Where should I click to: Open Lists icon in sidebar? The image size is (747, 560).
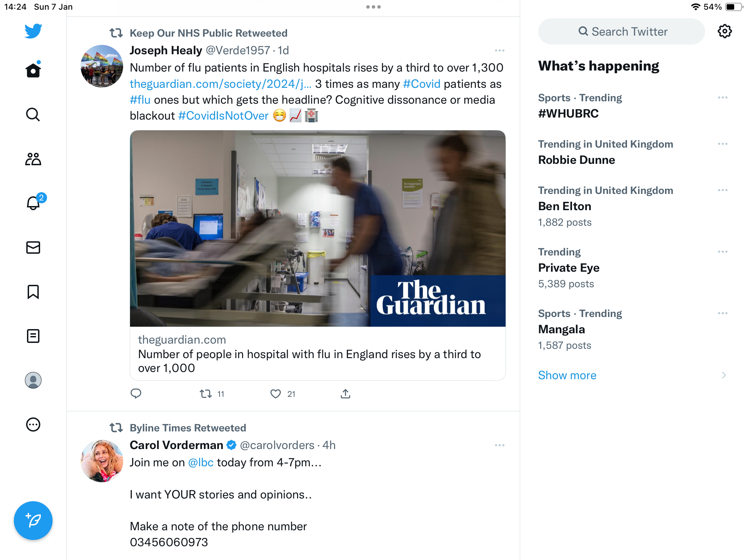[33, 336]
